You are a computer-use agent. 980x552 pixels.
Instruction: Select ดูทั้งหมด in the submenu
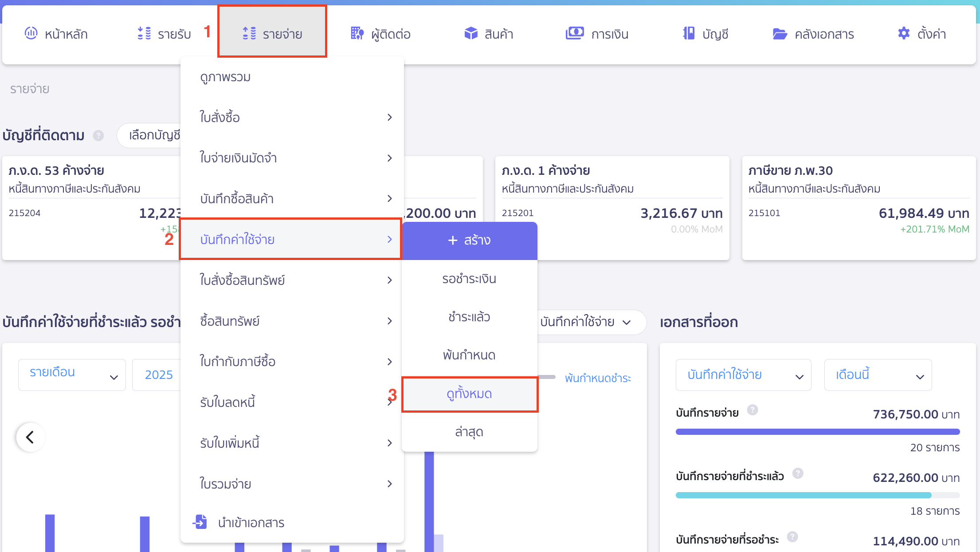tap(470, 394)
